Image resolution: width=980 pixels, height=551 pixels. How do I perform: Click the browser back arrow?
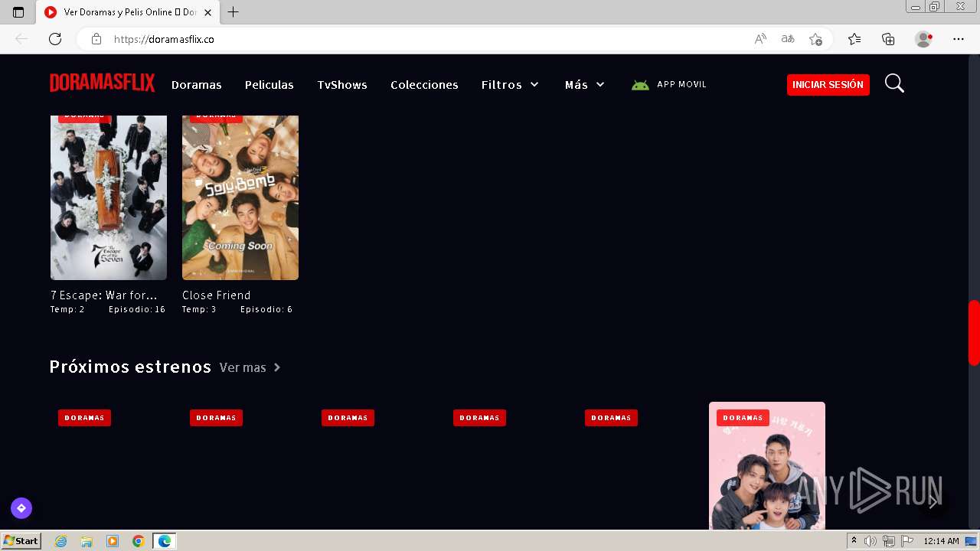coord(21,39)
